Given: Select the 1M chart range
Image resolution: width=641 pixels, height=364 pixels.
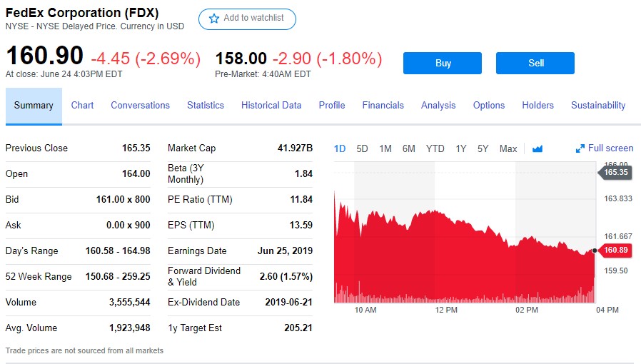Looking at the screenshot, I should [385, 148].
